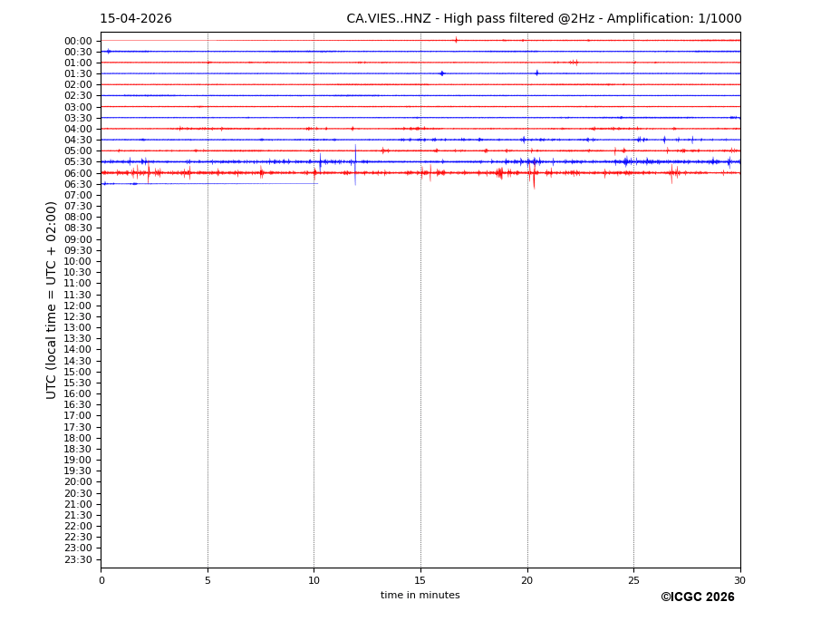This screenshot has width=840, height=631.
Task: Click the CA.VIES..HNZ plot title
Action: 543,19
